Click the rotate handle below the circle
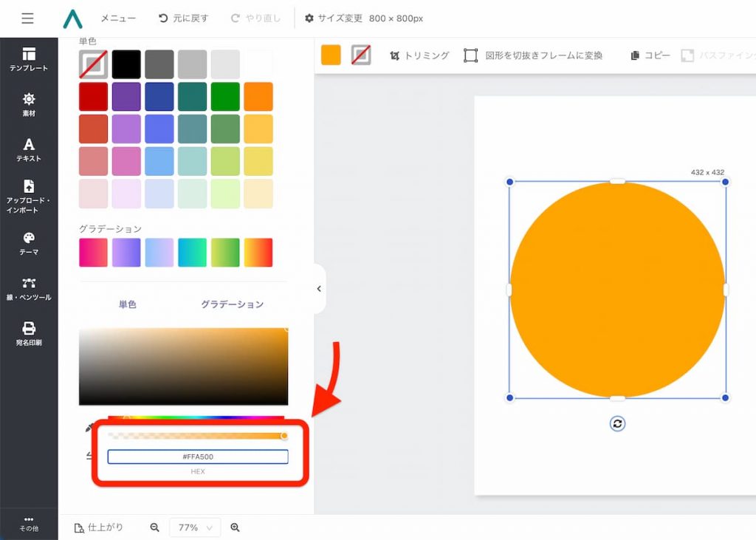 click(618, 423)
